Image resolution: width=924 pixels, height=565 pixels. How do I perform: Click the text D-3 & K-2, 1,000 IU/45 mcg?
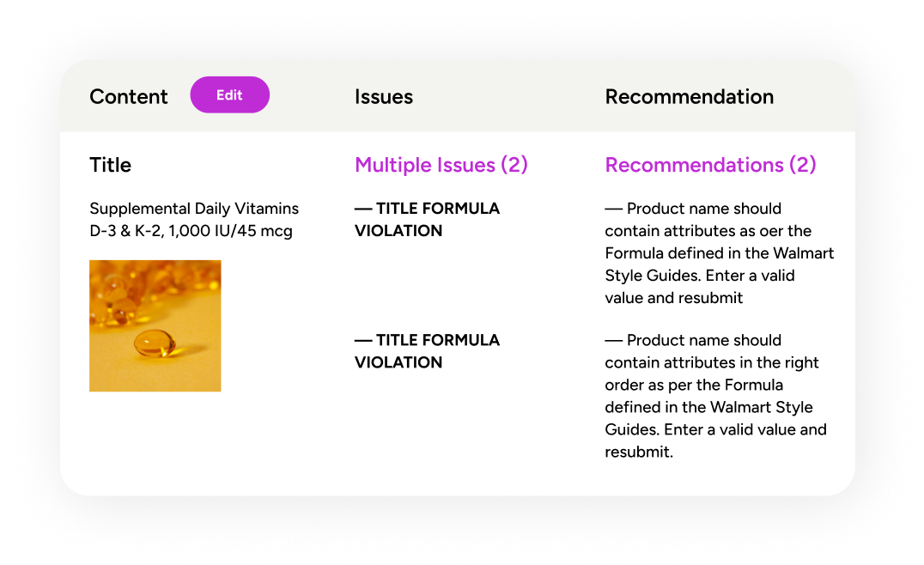191,231
